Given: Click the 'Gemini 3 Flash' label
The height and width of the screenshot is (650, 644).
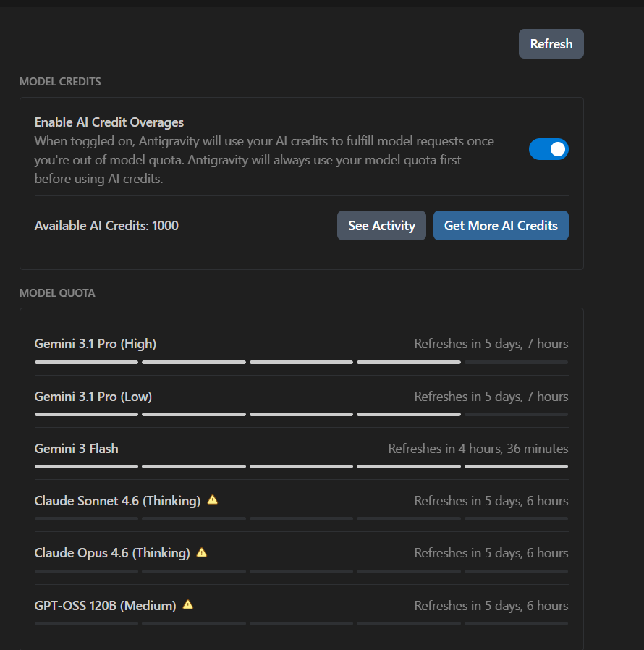Looking at the screenshot, I should tap(76, 449).
